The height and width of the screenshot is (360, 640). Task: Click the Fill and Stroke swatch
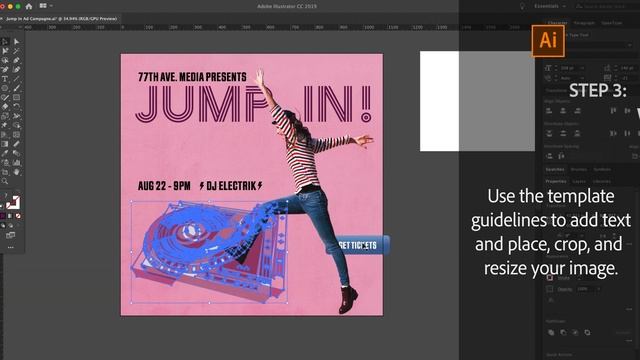point(12,202)
